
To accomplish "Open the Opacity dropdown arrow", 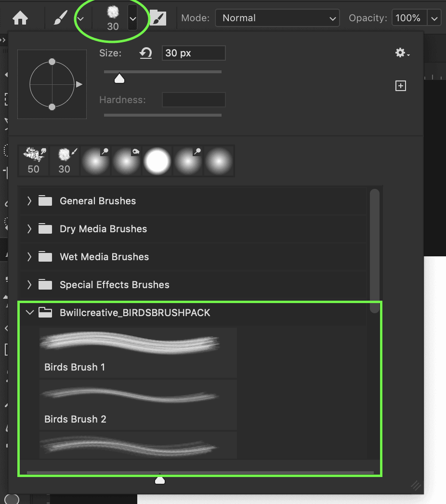I will 434,18.
